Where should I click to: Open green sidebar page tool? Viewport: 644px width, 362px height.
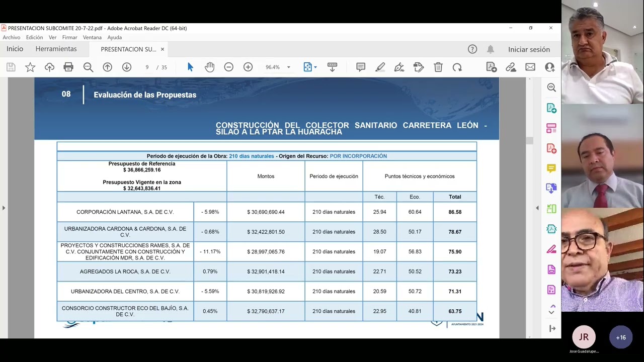click(551, 209)
